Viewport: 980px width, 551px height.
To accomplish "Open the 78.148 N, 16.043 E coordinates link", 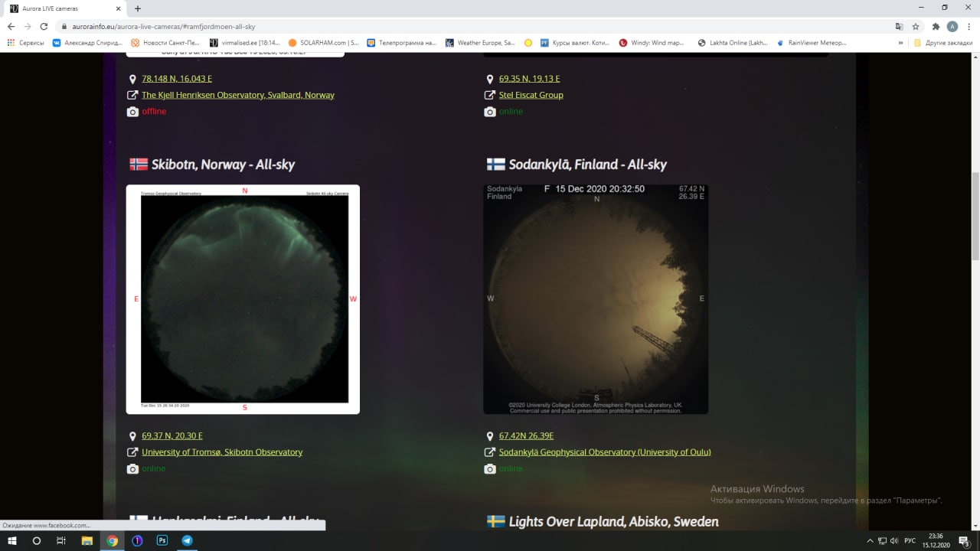I will [177, 79].
